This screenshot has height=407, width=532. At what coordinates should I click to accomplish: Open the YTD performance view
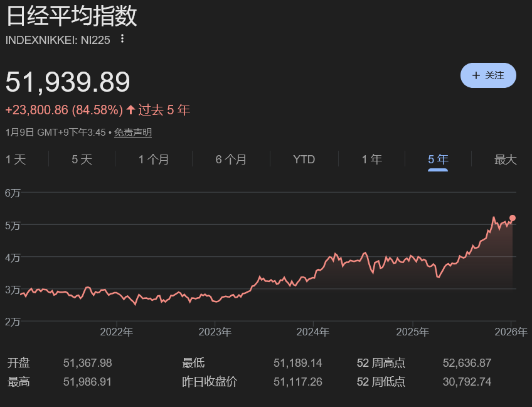pos(304,160)
